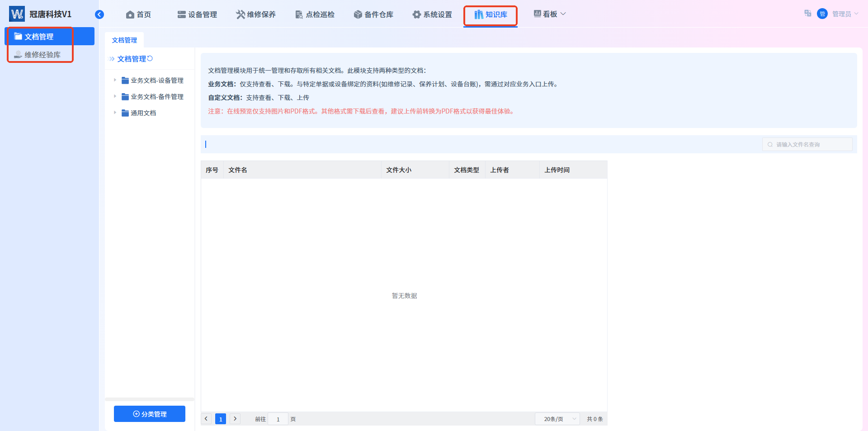
Task: Open the 首页 home navigation item
Action: [x=138, y=14]
